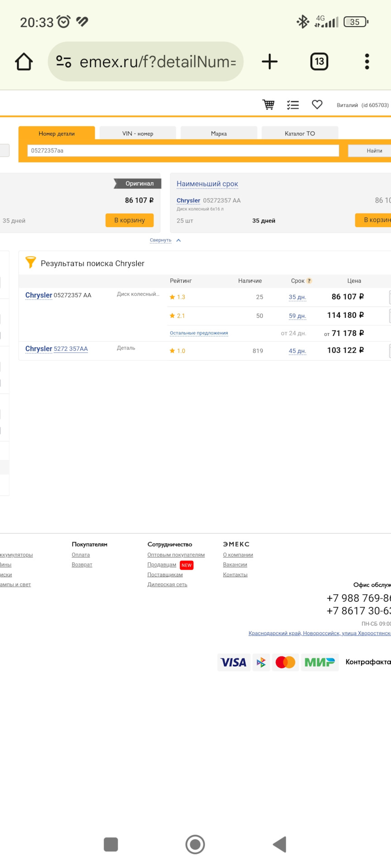391x868 pixels.
Task: Tap the Android home circle button
Action: click(195, 844)
